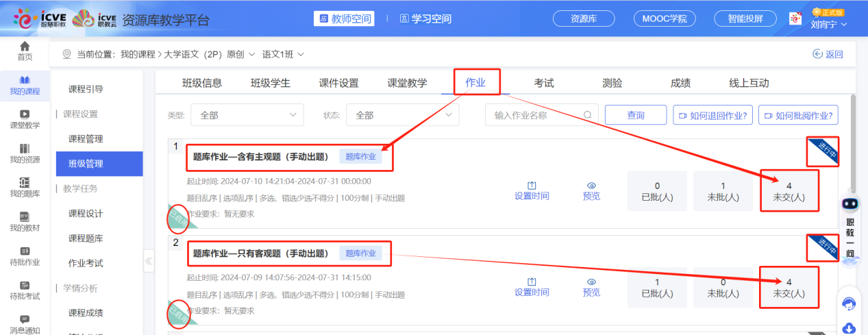This screenshot has width=868, height=335.
Task: Click the 如何批阅作业? help link
Action: point(798,115)
